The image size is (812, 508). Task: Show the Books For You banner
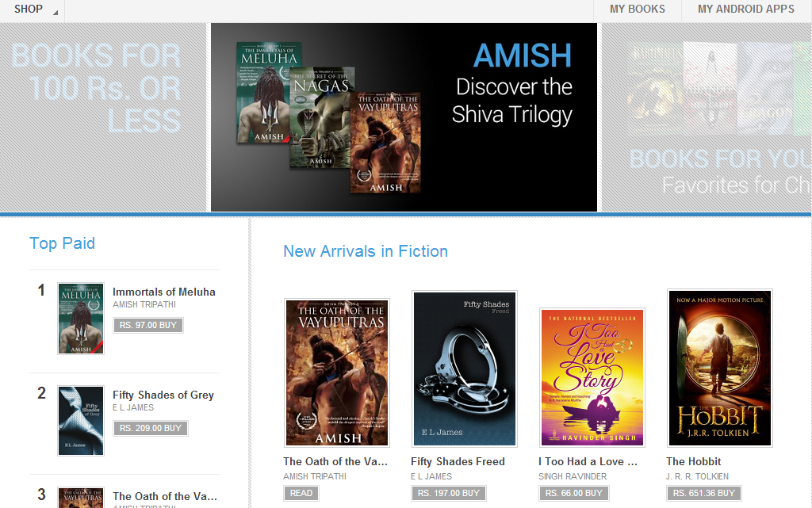[707, 117]
